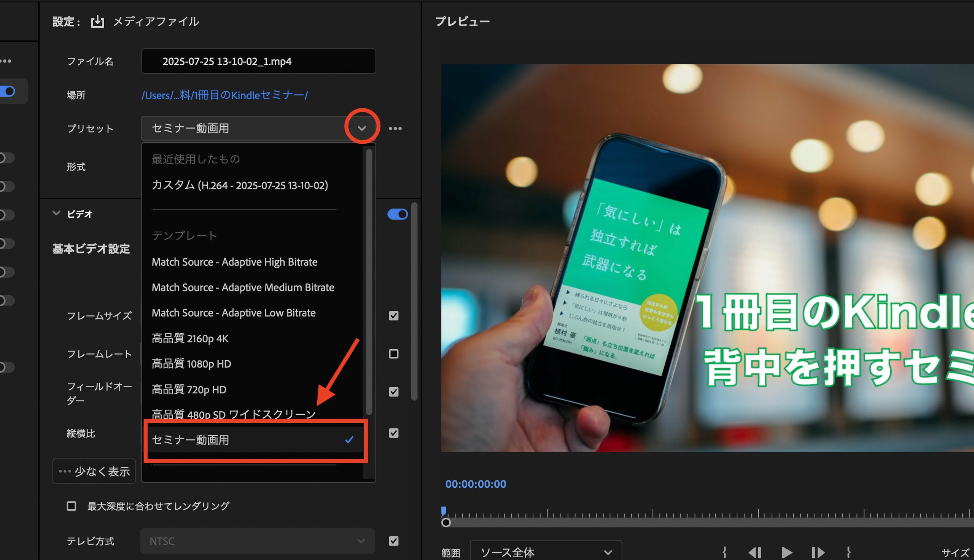This screenshot has height=560, width=974.
Task: Click the preview video thumbnail
Action: click(x=708, y=258)
